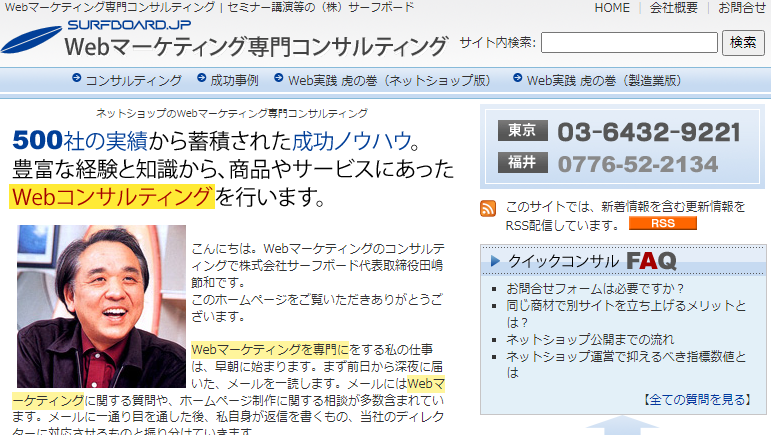Click the orange RSS feed icon

(488, 208)
